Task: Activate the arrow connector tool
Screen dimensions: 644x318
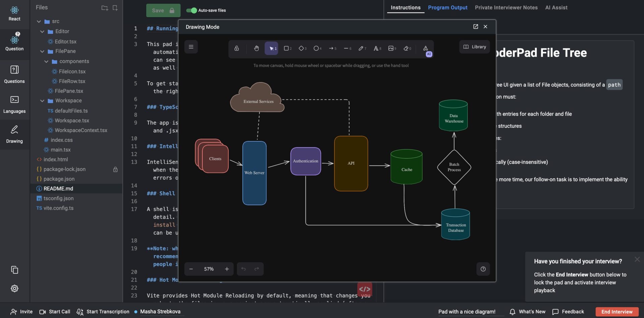Action: (x=331, y=48)
